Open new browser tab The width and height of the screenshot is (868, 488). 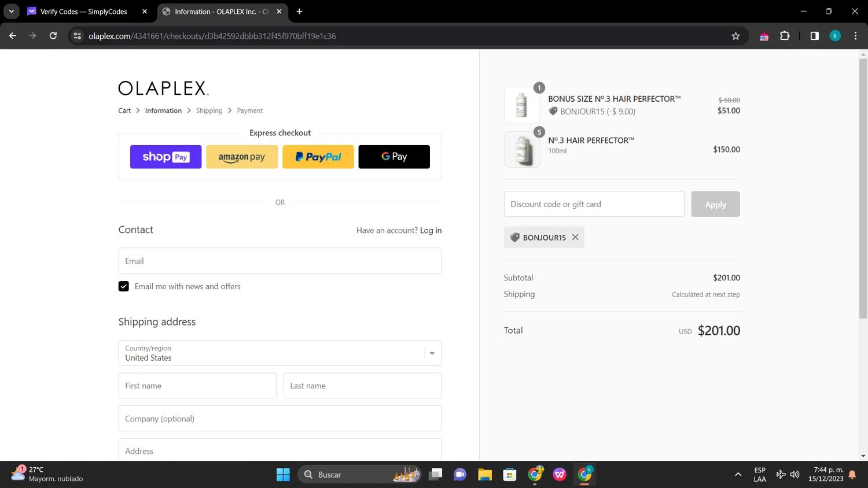[299, 12]
